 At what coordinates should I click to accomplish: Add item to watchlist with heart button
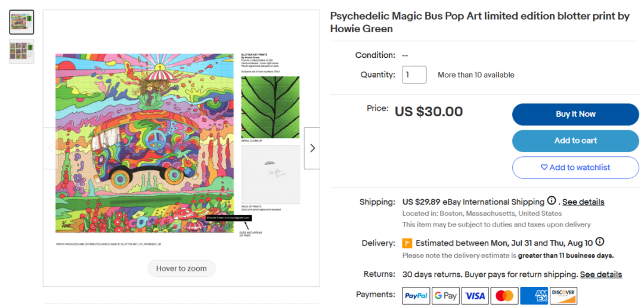click(x=575, y=168)
